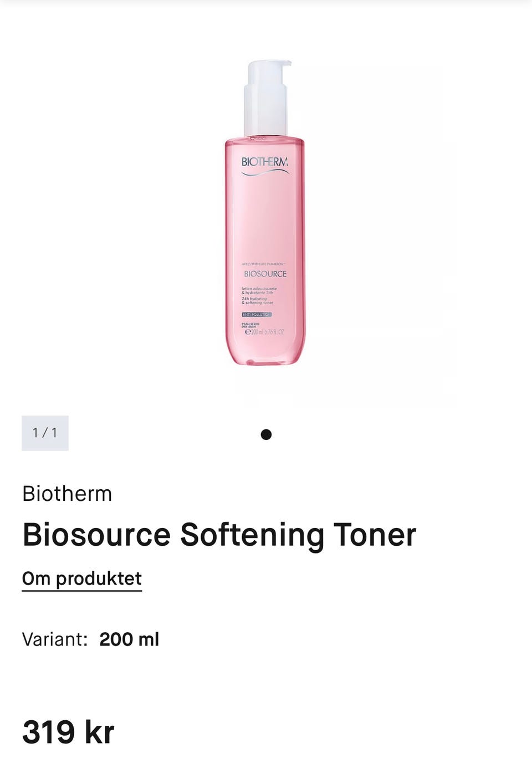Image resolution: width=532 pixels, height=764 pixels.
Task: Click the Anti-Pollution badge on bottle
Action: coord(257,314)
